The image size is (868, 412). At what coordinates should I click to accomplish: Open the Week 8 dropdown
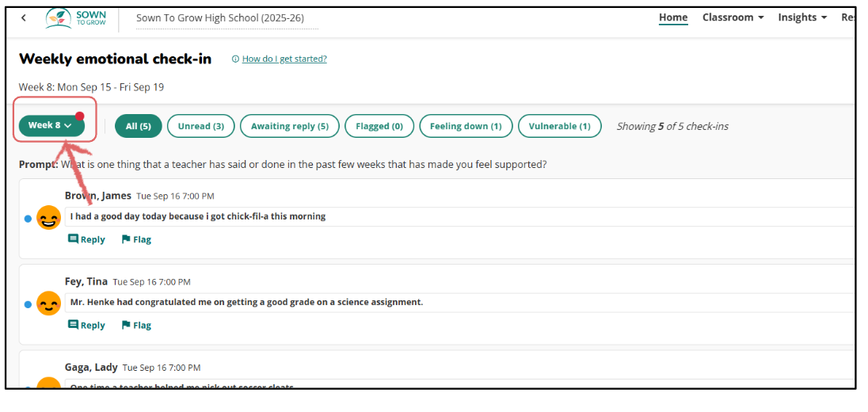point(51,125)
